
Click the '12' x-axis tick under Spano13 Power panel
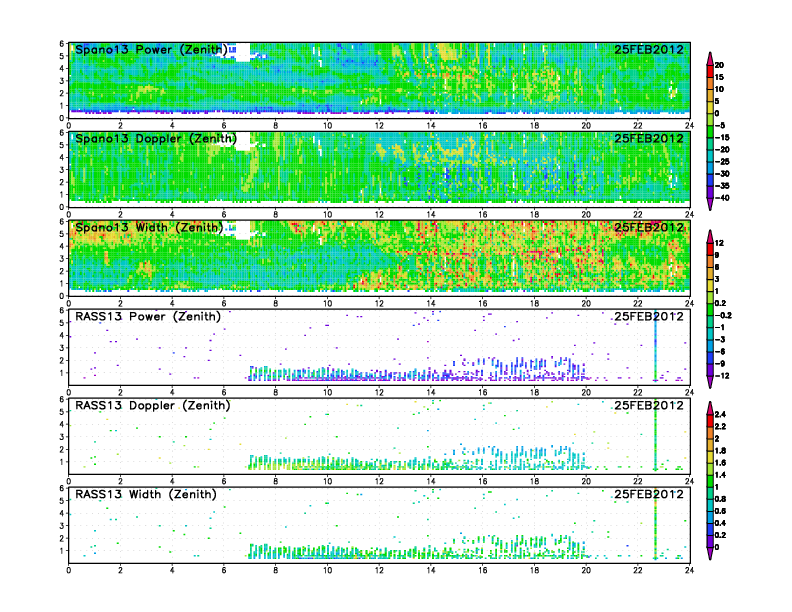pos(379,125)
